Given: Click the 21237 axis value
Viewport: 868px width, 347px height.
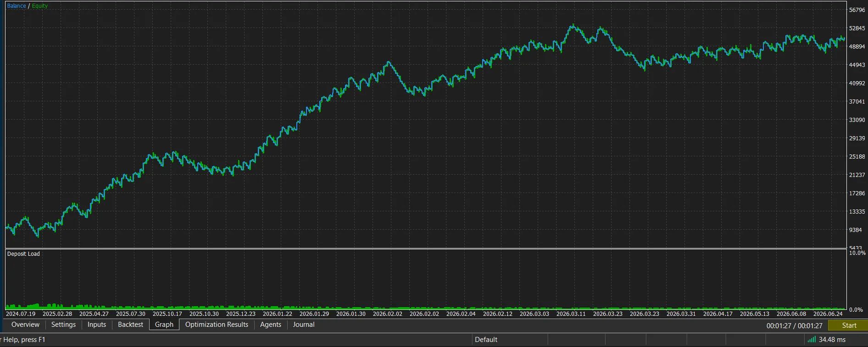Looking at the screenshot, I should (x=857, y=175).
